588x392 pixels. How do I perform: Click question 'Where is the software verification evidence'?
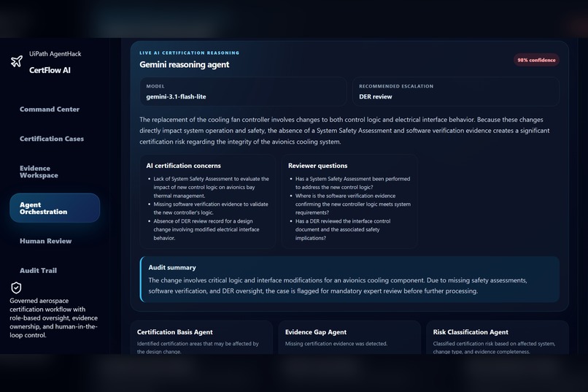pyautogui.click(x=353, y=204)
